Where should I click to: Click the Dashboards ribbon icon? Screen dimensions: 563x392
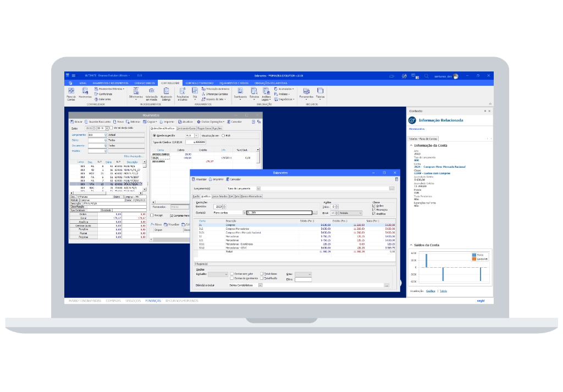click(x=240, y=91)
